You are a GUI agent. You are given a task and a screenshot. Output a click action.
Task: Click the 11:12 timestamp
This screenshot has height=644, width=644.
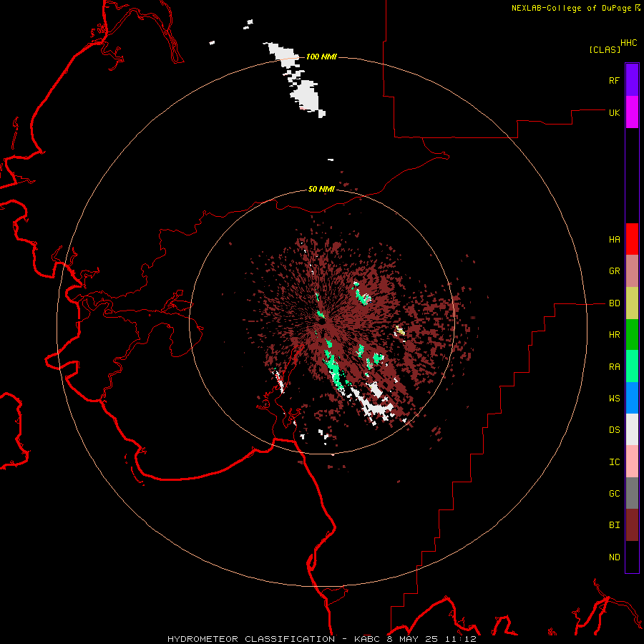pyautogui.click(x=462, y=639)
